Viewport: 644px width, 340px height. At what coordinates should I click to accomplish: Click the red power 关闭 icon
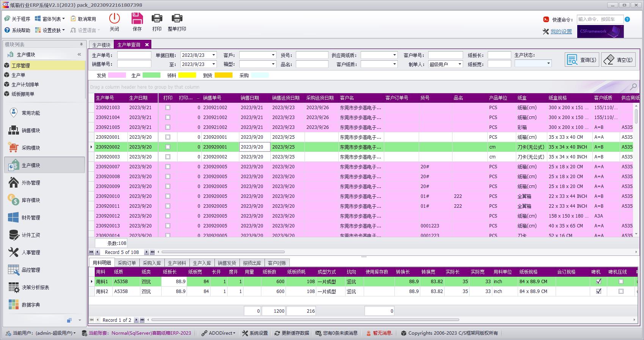pos(114,19)
